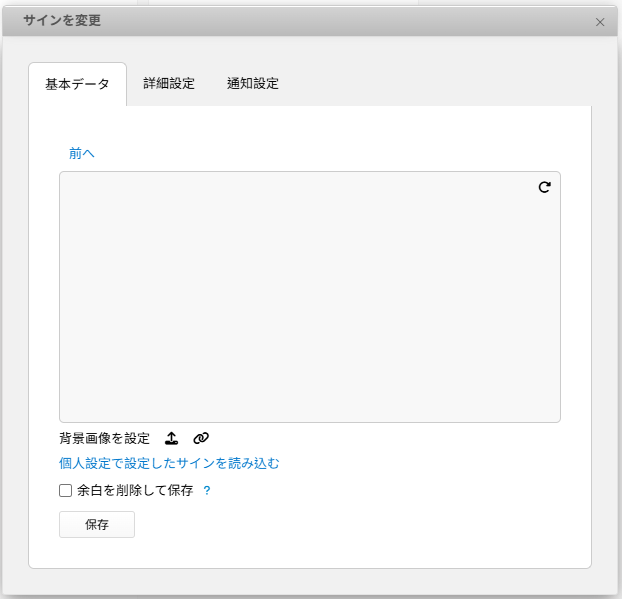Click the upload background image icon
Viewport: 622px width, 599px height.
171,438
